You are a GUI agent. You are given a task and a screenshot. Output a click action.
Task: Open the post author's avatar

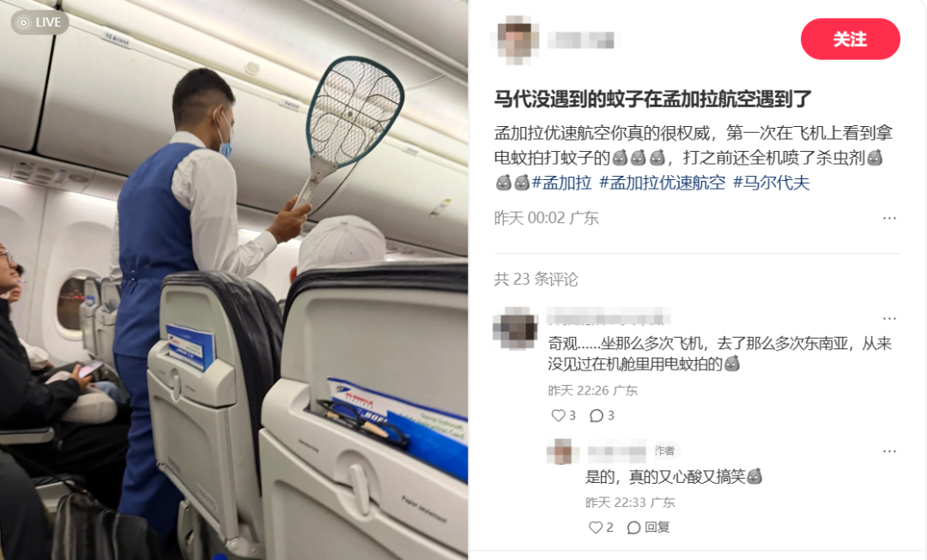(x=516, y=39)
